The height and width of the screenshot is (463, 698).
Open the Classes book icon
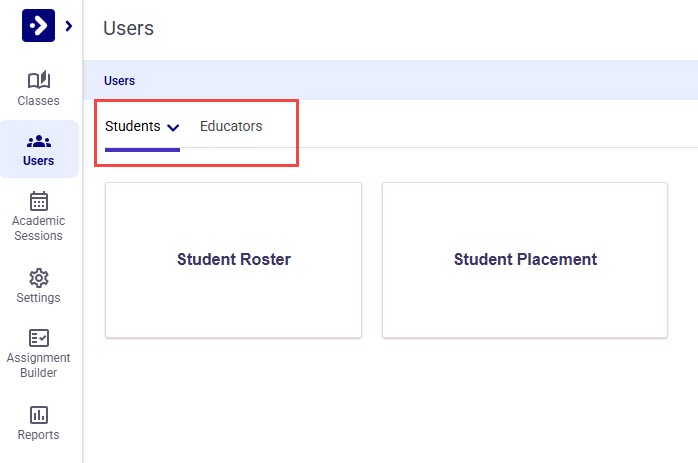click(38, 80)
